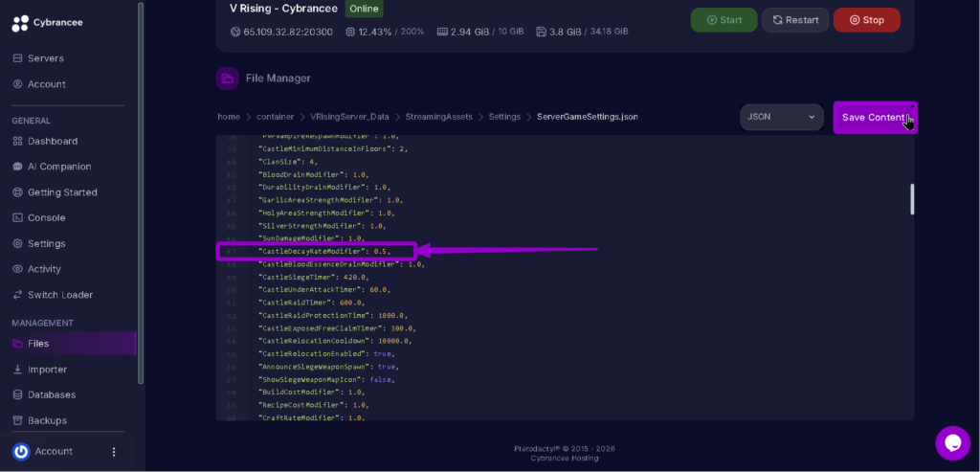Click the AnnounceSiegeWeaponSpawn line

(x=329, y=367)
